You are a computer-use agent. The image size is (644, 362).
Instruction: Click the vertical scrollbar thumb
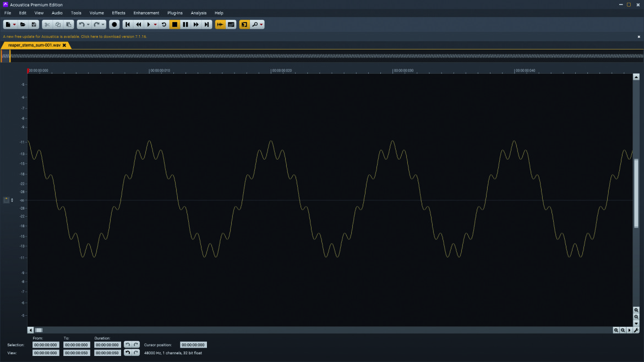(636, 193)
